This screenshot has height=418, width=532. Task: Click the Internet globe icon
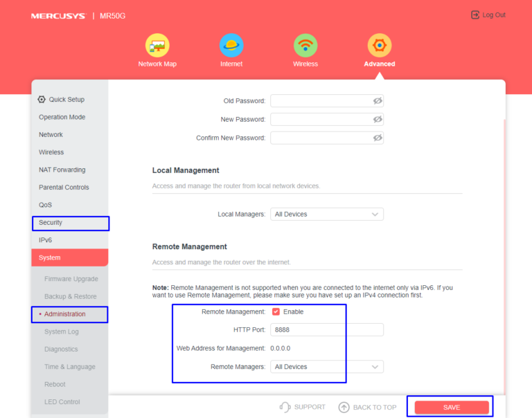pyautogui.click(x=231, y=46)
